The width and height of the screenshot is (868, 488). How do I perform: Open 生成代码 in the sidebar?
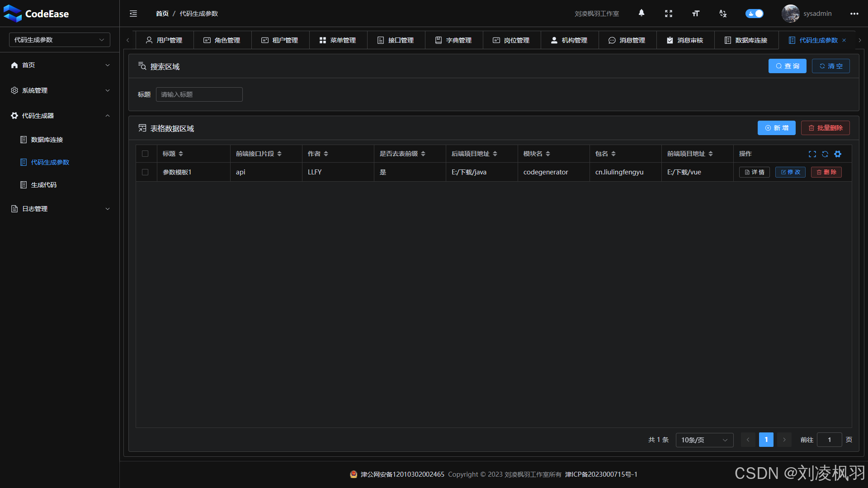pyautogui.click(x=43, y=185)
